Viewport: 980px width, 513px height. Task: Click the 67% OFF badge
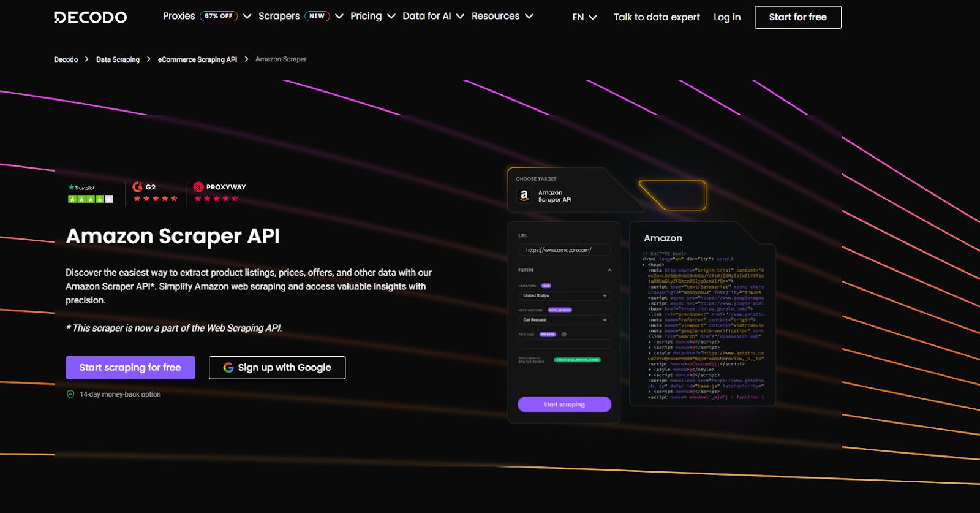[219, 16]
